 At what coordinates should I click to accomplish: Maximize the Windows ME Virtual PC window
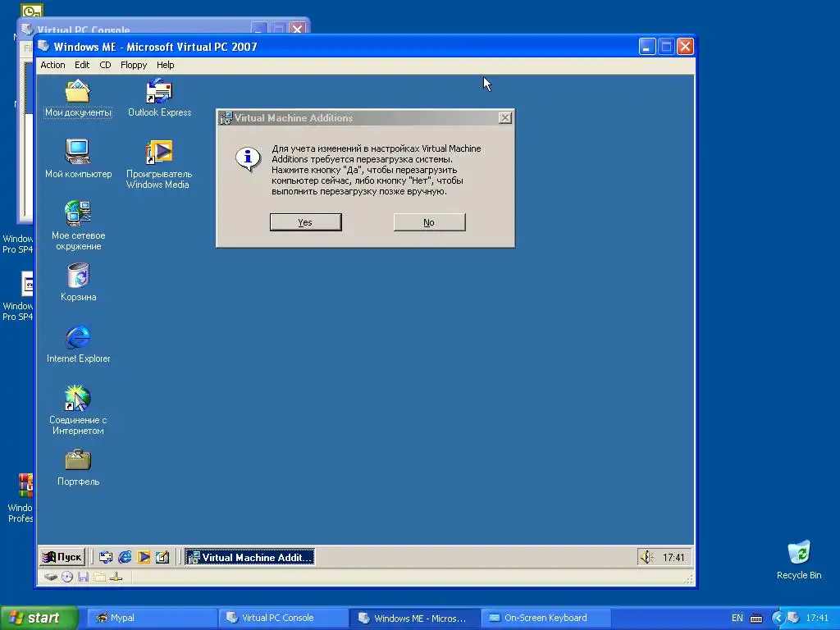(666, 47)
